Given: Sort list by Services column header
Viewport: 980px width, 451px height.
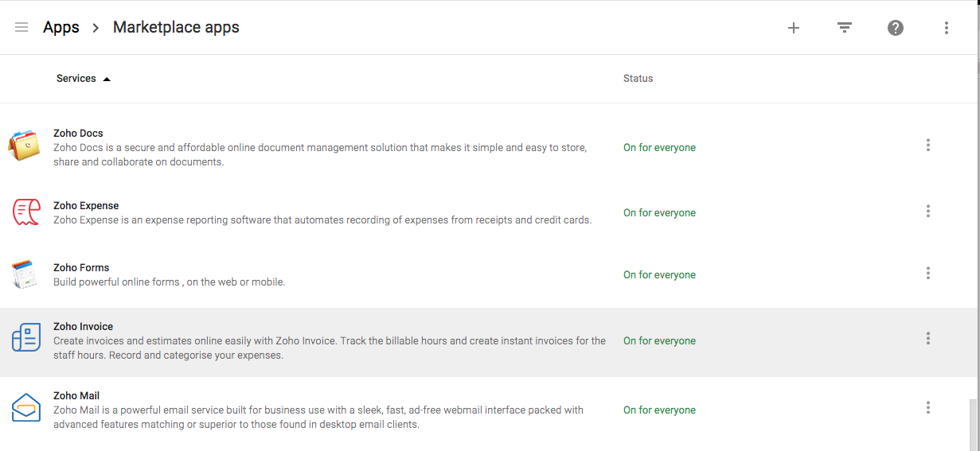Looking at the screenshot, I should pyautogui.click(x=76, y=79).
